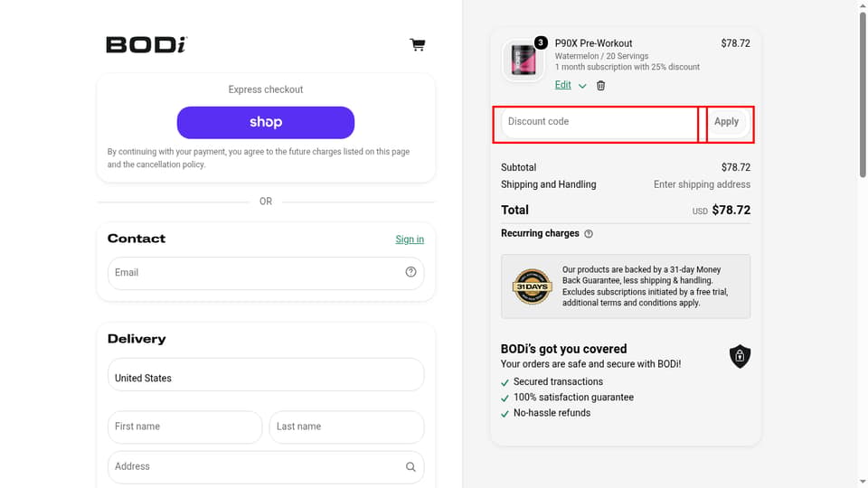
Task: Click '1 month subscription with 25% discount'
Action: tap(627, 67)
